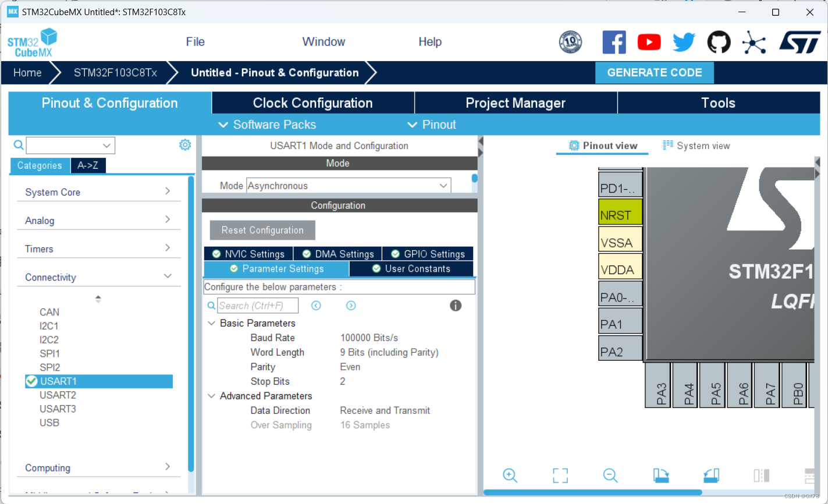Viewport: 828px width, 504px height.
Task: Click the NRST pin on chip
Action: (x=620, y=212)
